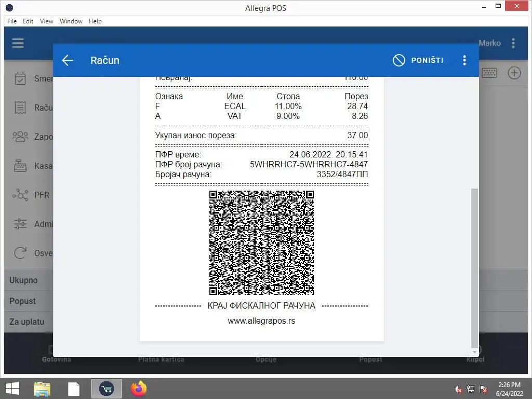This screenshot has width=532, height=399.
Task: Open the PFR sidebar icon
Action: 20,195
